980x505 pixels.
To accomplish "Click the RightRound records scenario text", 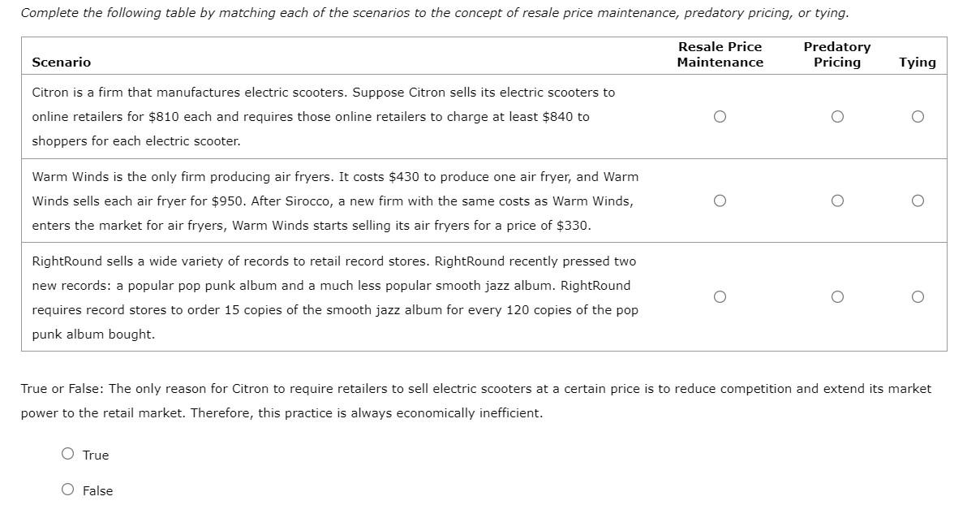I will tap(335, 298).
